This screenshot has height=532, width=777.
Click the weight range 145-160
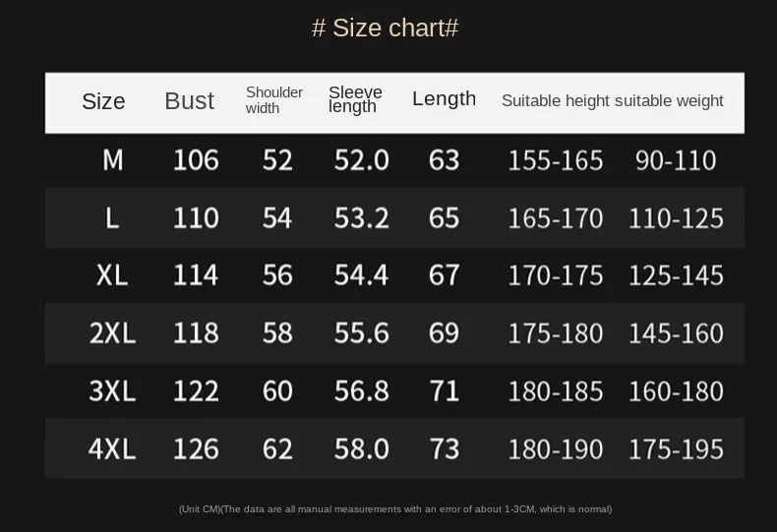(x=676, y=333)
